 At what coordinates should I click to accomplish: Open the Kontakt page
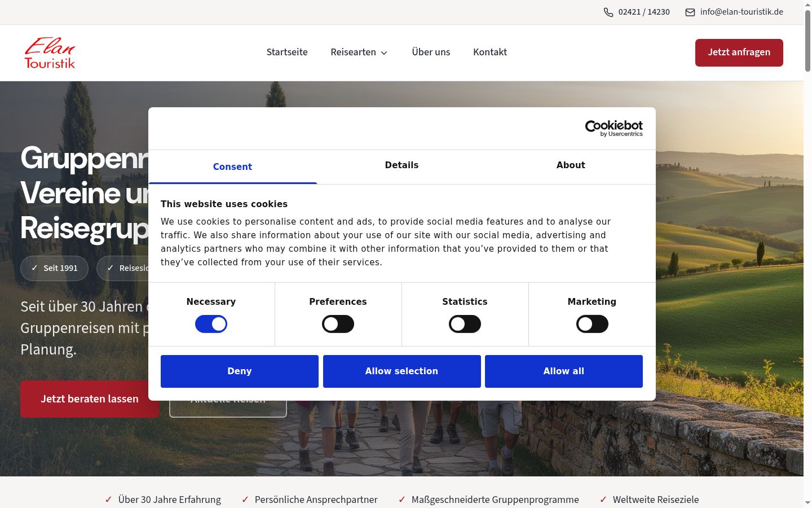click(490, 52)
